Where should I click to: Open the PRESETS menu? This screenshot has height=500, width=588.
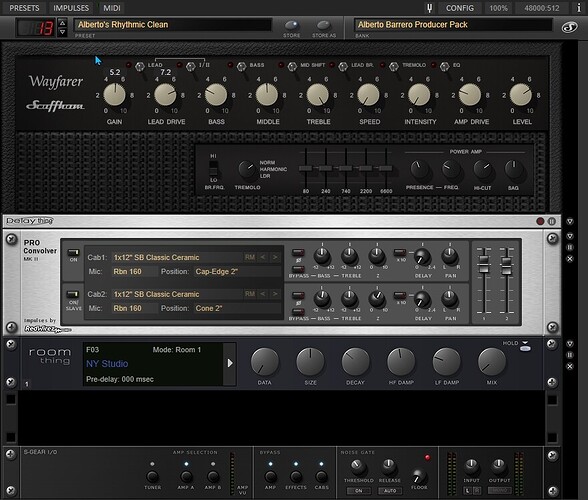[24, 8]
